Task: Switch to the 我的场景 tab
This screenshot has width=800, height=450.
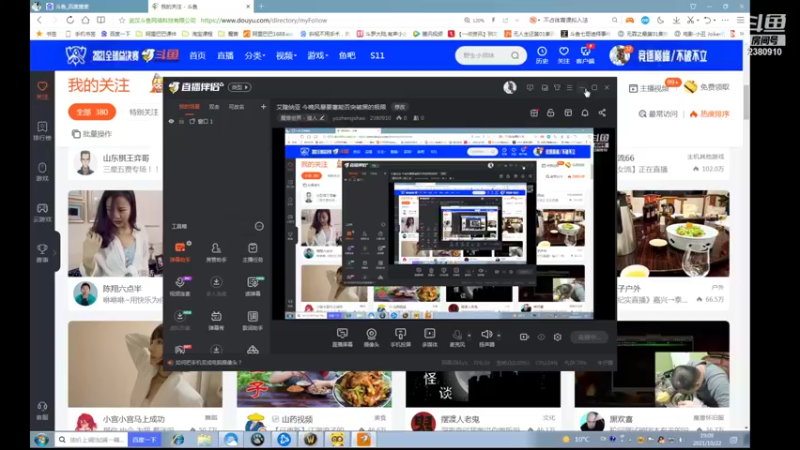Action: pyautogui.click(x=189, y=107)
